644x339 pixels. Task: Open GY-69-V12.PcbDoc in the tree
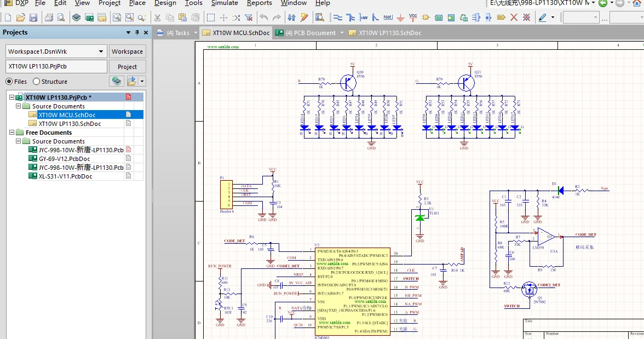point(65,159)
